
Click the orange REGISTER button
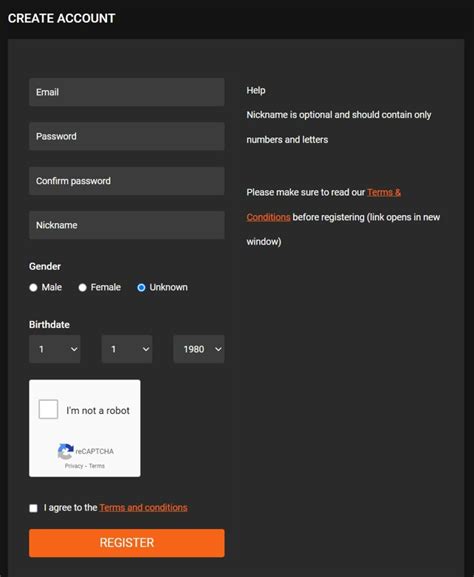127,543
